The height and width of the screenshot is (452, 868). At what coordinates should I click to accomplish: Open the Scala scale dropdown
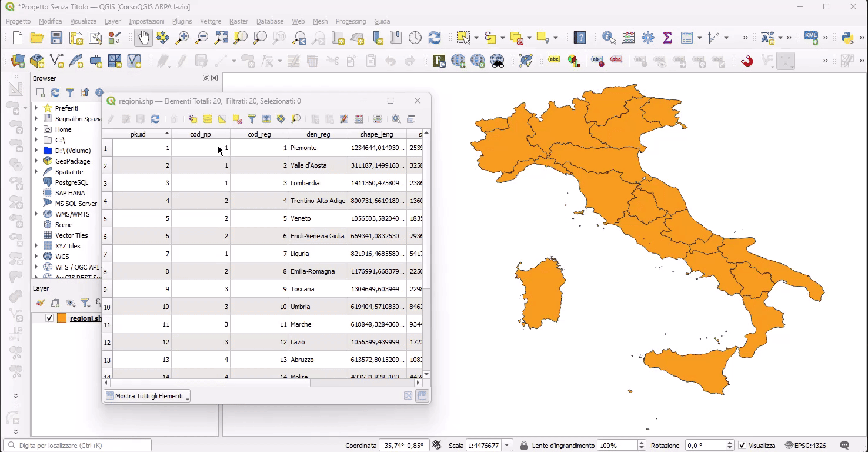tap(508, 446)
